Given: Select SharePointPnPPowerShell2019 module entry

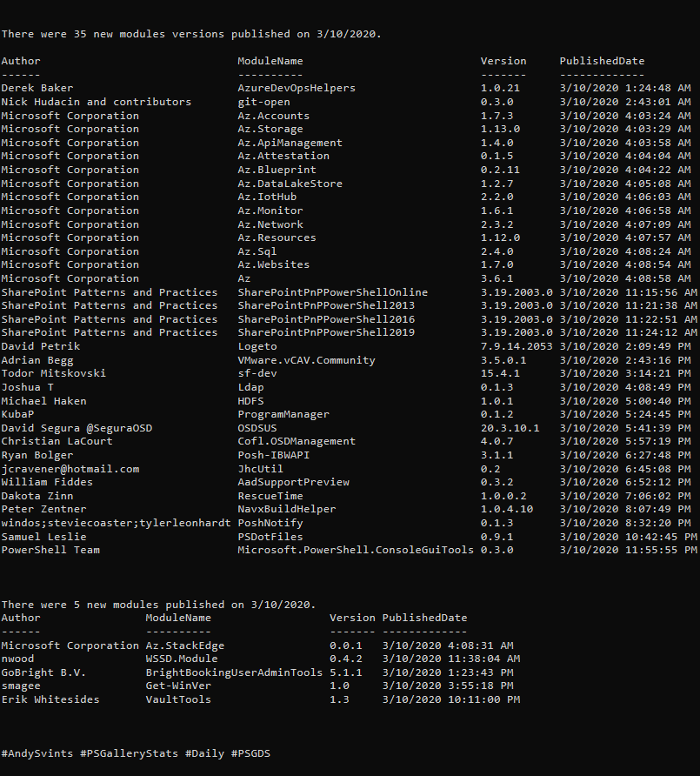Looking at the screenshot, I should [x=326, y=332].
